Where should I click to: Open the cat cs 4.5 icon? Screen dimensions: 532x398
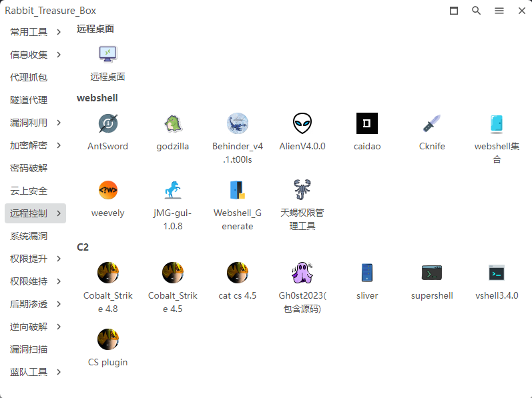click(238, 273)
